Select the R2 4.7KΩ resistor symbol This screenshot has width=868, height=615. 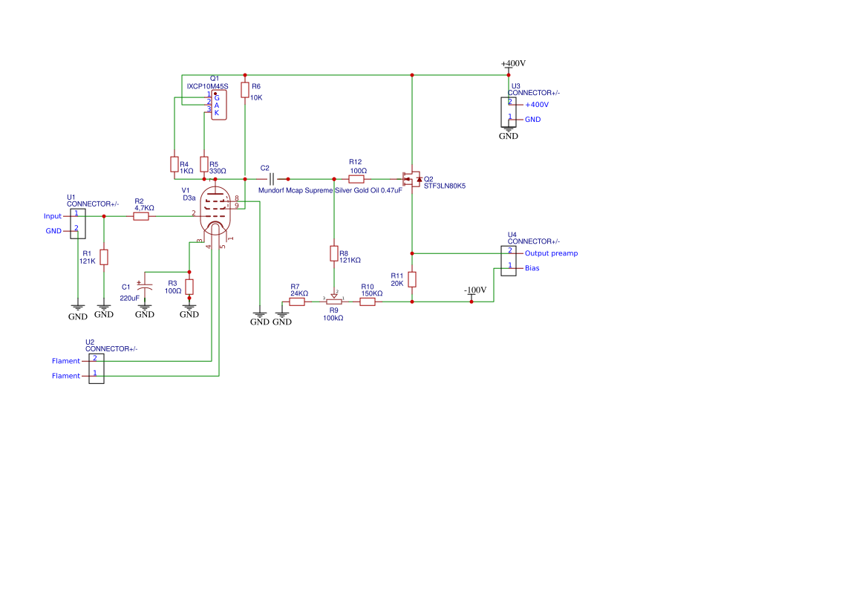(x=141, y=216)
